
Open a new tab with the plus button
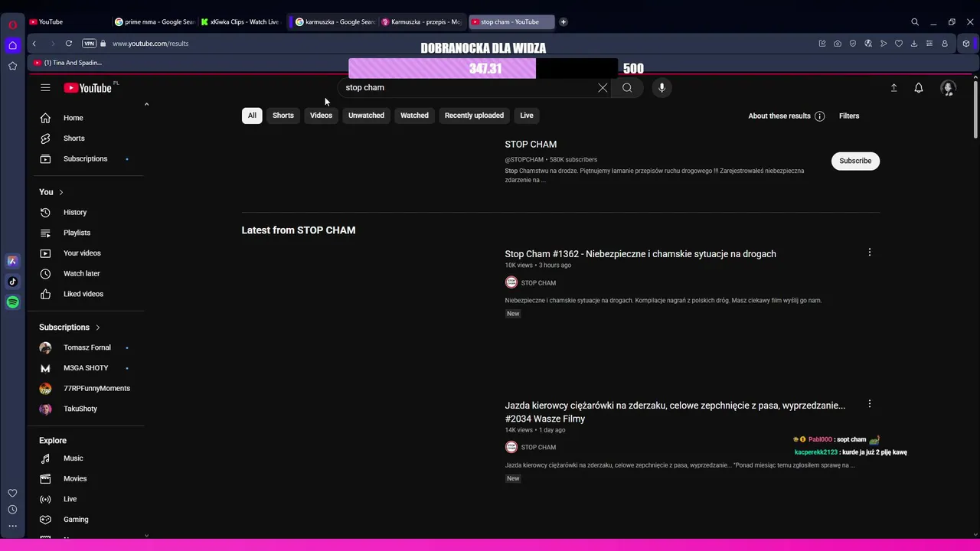click(563, 22)
